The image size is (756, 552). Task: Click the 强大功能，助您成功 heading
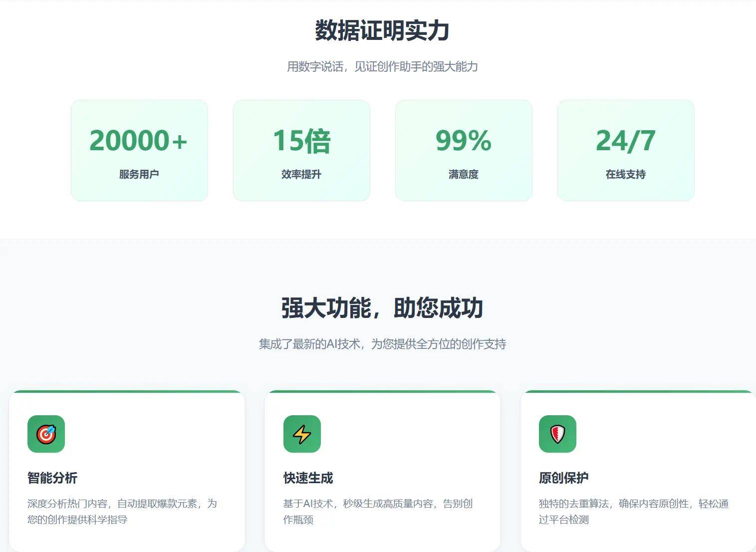coord(382,307)
